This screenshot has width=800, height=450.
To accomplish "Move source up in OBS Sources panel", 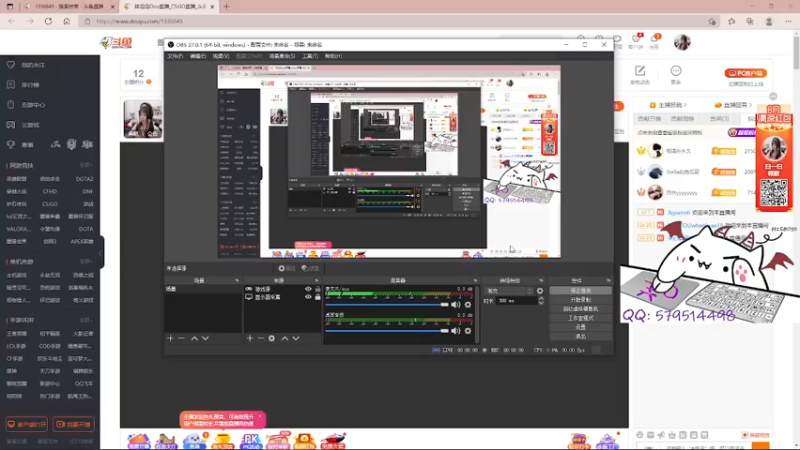I will click(x=285, y=338).
